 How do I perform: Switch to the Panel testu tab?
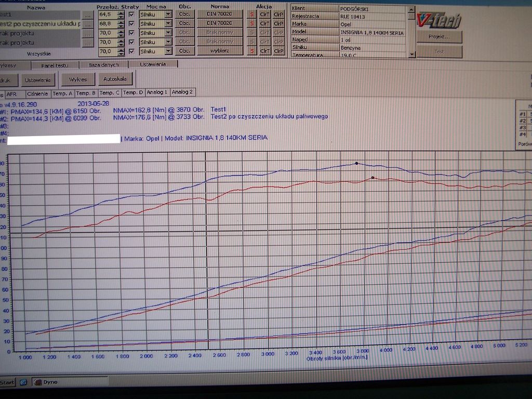click(55, 65)
